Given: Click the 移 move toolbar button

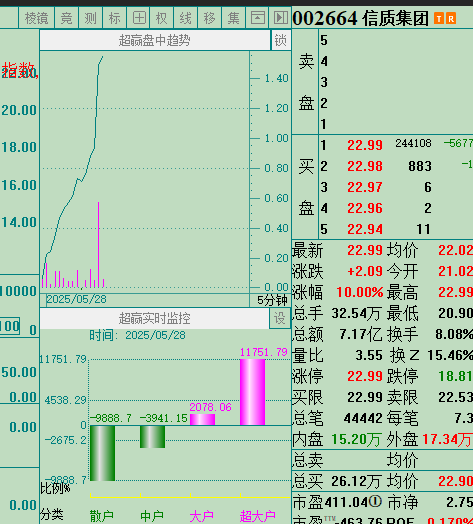Looking at the screenshot, I should pos(210,17).
